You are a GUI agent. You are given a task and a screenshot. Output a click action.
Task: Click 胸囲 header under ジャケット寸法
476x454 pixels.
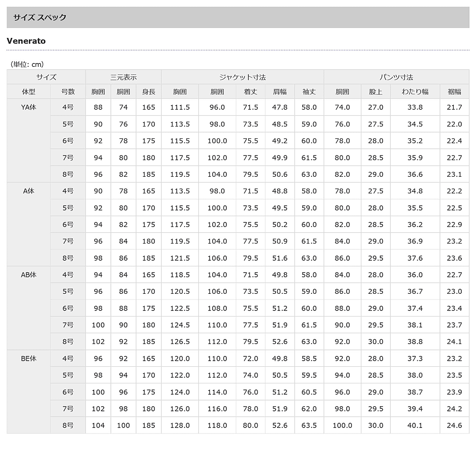pos(180,91)
